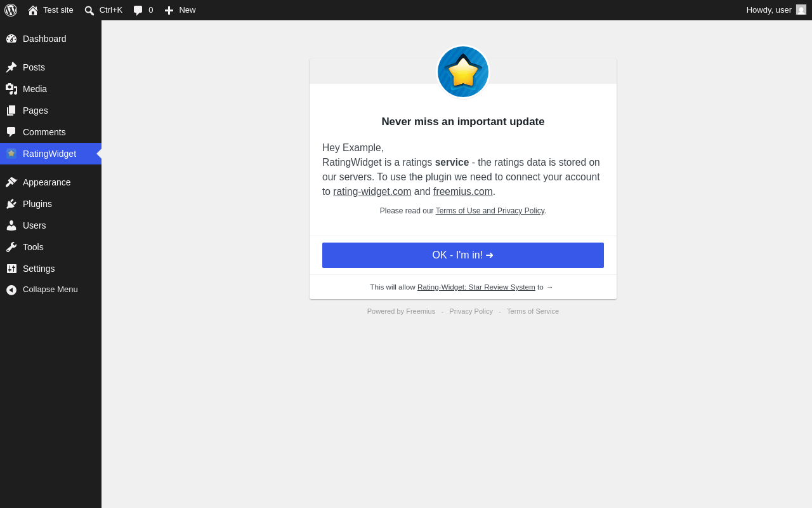Viewport: 812px width, 508px height.
Task: Click the Comments speech bubble sidebar icon
Action: 11,132
